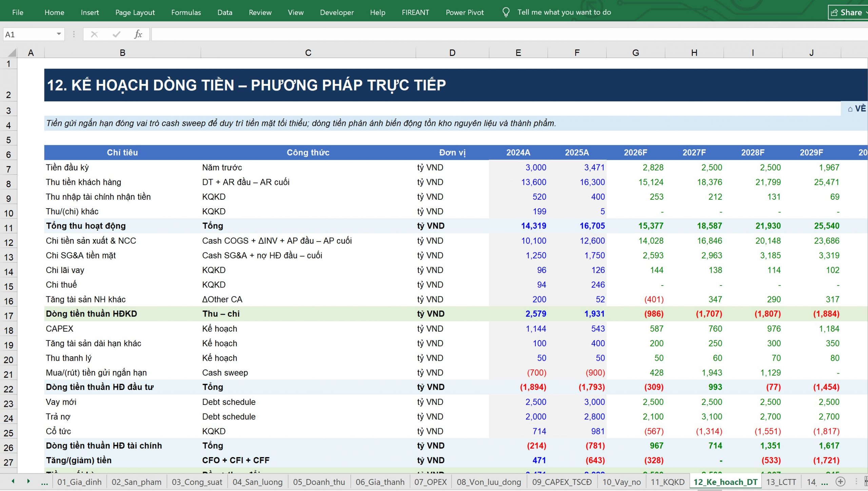Select row 17 header

click(x=8, y=316)
